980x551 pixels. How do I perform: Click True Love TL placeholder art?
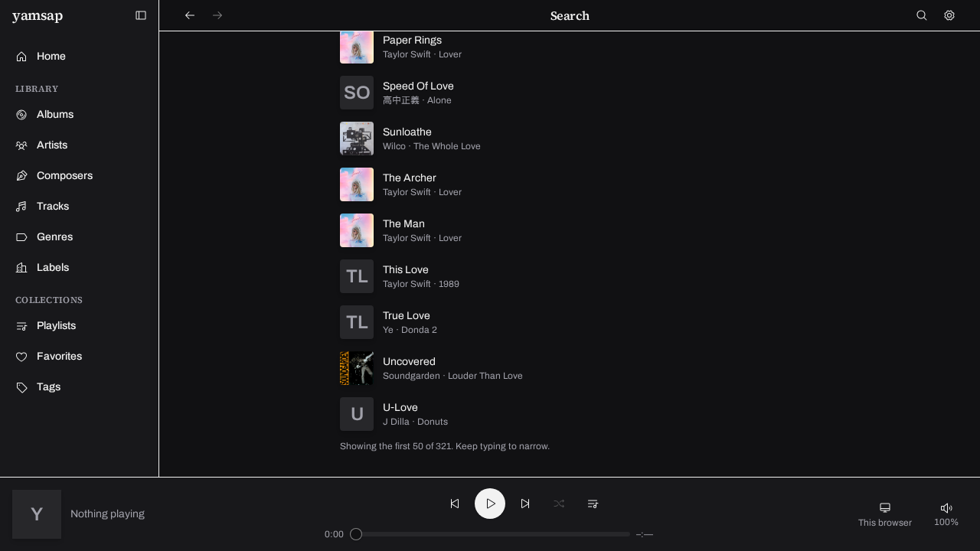357,322
